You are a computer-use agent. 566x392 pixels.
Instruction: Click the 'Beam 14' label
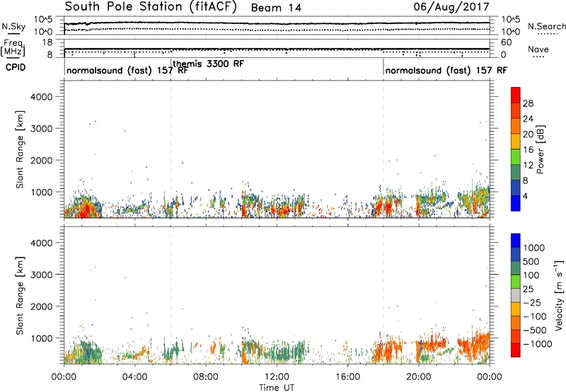click(276, 8)
